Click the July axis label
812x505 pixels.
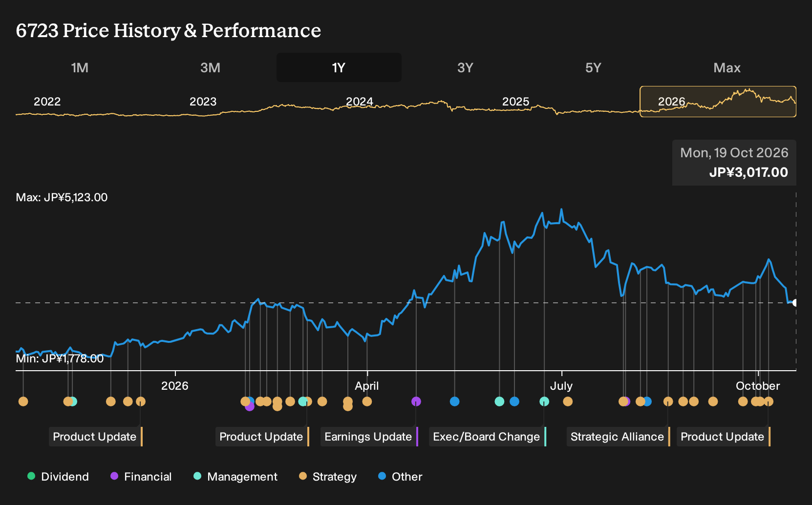tap(561, 386)
